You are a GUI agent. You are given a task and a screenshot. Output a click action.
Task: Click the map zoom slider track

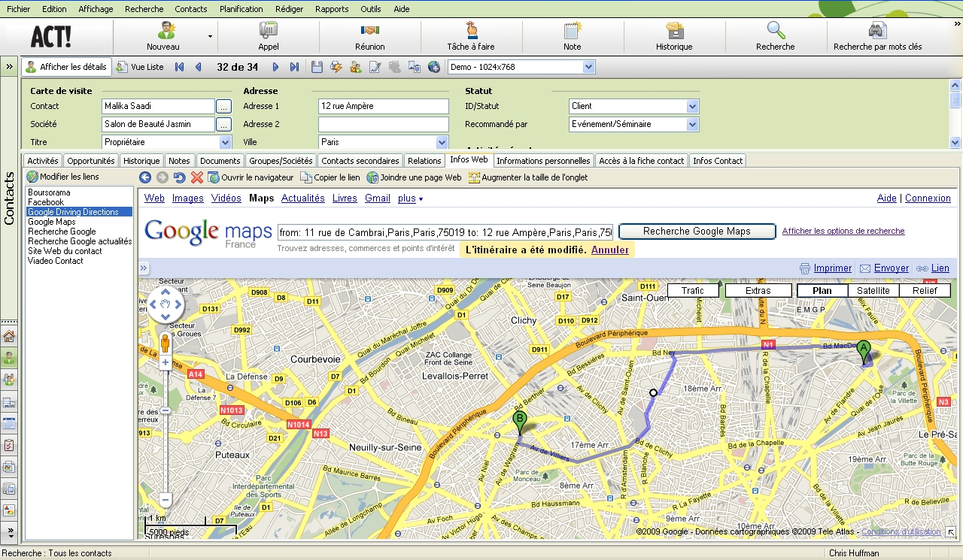pos(166,451)
